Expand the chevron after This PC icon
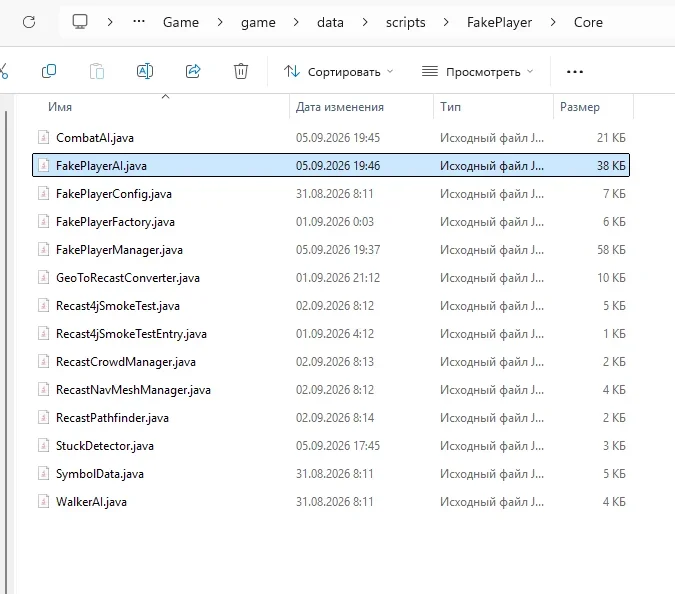The width and height of the screenshot is (675, 594). [110, 22]
